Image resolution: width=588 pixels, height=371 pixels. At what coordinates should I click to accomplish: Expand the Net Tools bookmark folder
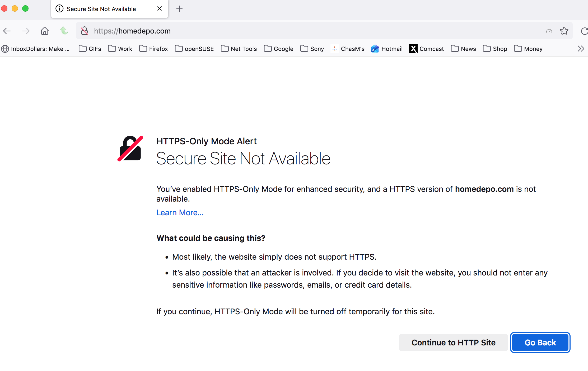click(239, 49)
